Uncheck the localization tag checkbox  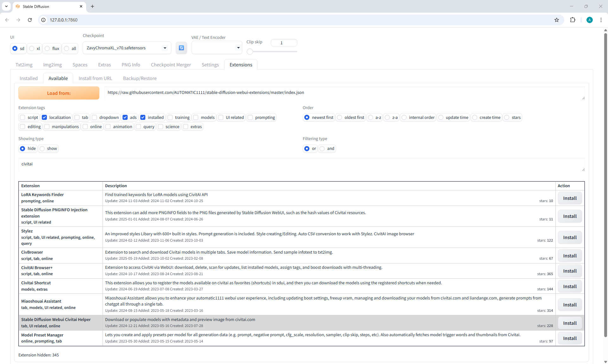[x=45, y=117]
